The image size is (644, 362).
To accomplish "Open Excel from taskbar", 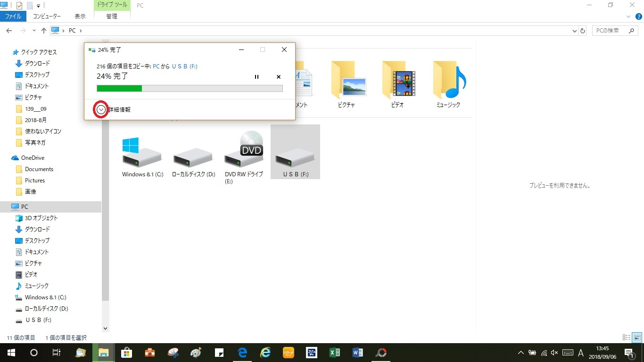I will 335,353.
